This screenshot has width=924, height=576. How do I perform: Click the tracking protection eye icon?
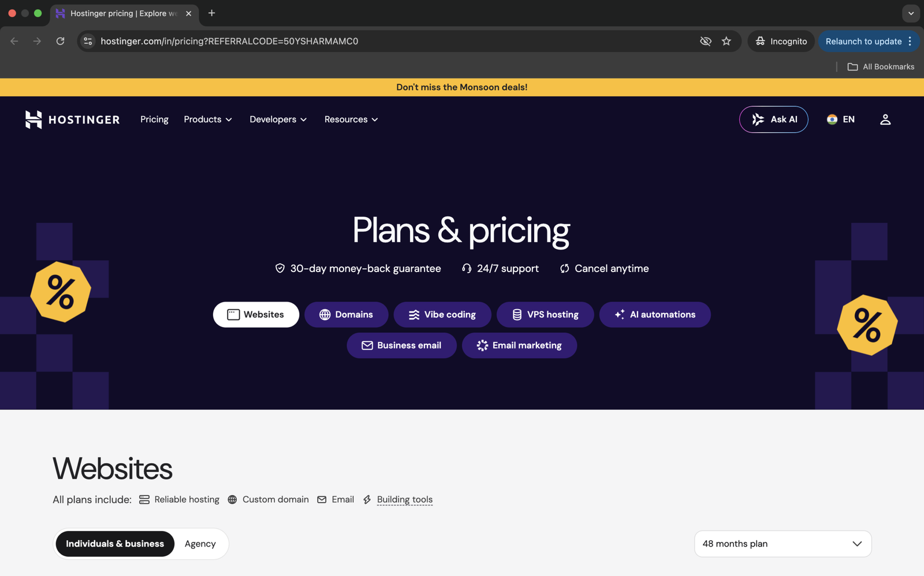(705, 41)
